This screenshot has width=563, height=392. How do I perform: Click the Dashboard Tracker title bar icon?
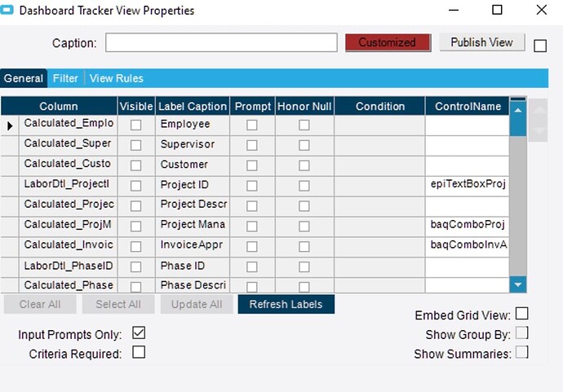click(x=8, y=11)
